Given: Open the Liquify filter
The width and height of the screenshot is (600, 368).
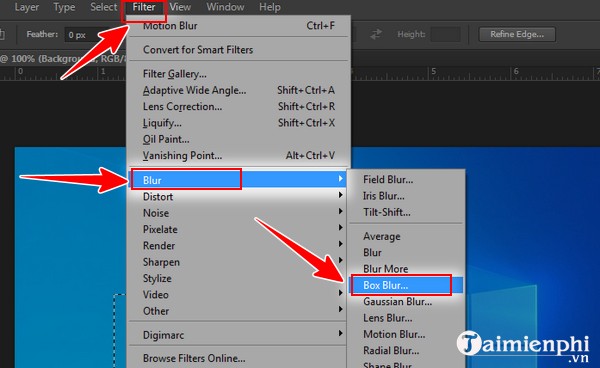Looking at the screenshot, I should (238, 123).
